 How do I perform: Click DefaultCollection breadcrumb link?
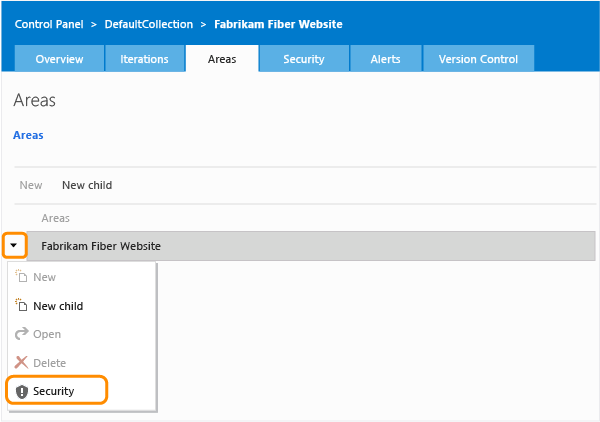click(x=149, y=24)
